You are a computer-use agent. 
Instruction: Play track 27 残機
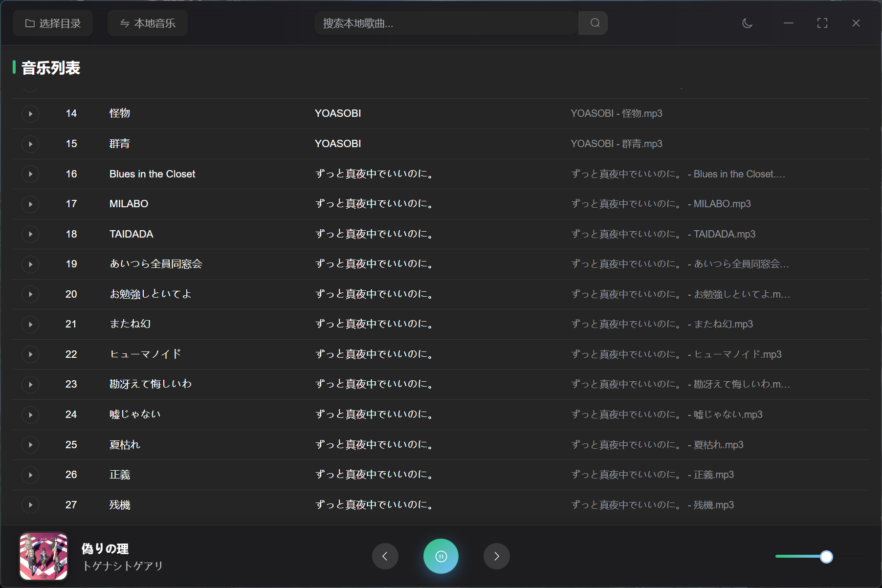(30, 505)
